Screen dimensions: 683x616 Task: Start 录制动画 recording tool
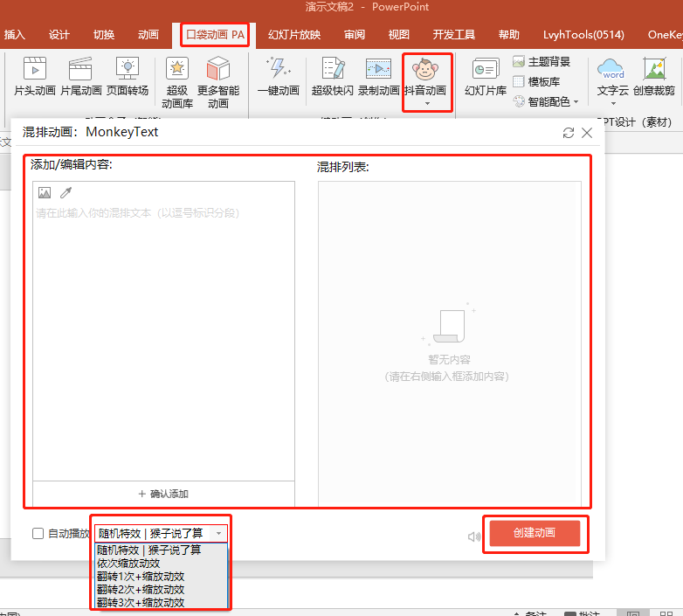(x=378, y=76)
